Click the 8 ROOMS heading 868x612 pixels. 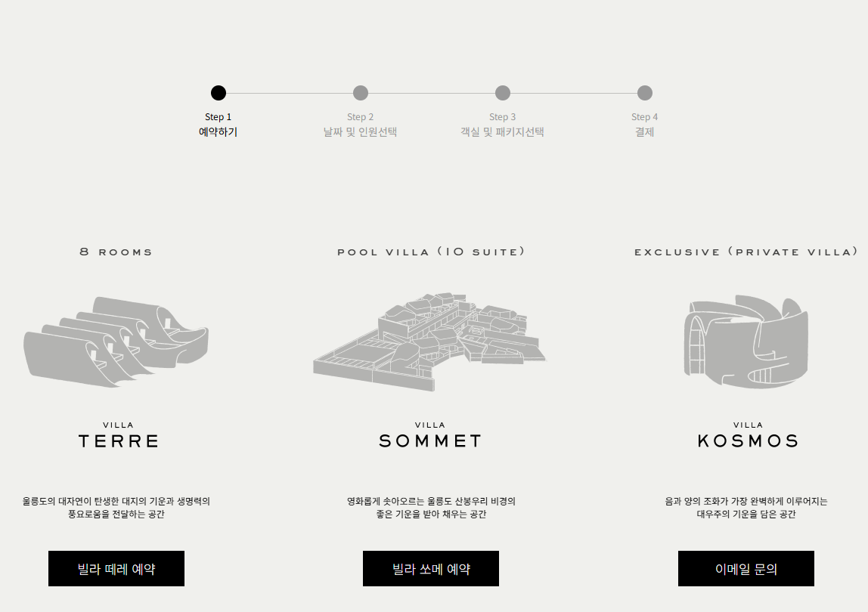pos(116,252)
